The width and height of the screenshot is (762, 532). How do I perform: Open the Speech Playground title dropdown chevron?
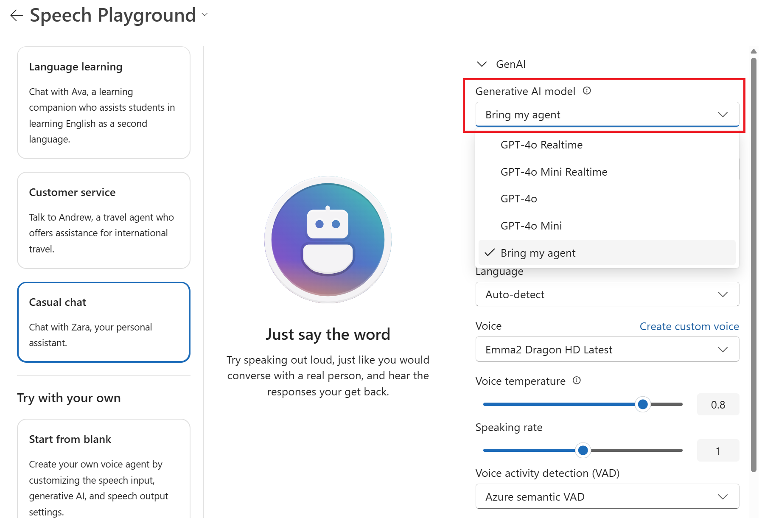point(205,14)
